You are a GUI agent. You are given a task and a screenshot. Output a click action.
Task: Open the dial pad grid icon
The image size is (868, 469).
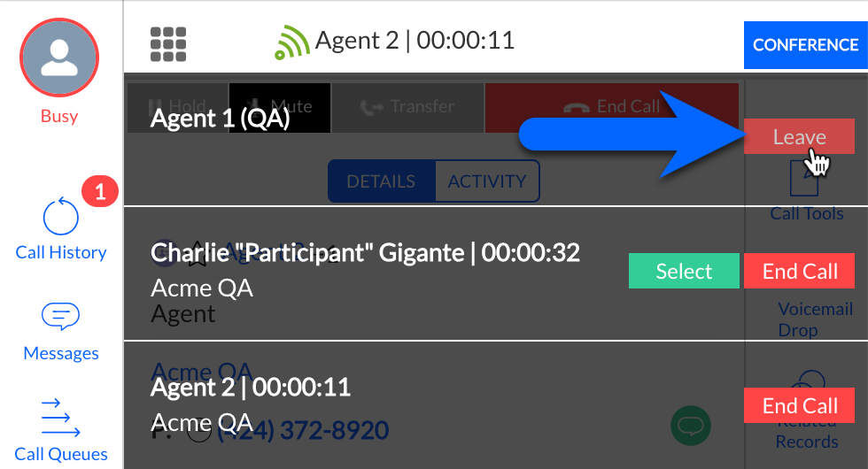coord(167,42)
